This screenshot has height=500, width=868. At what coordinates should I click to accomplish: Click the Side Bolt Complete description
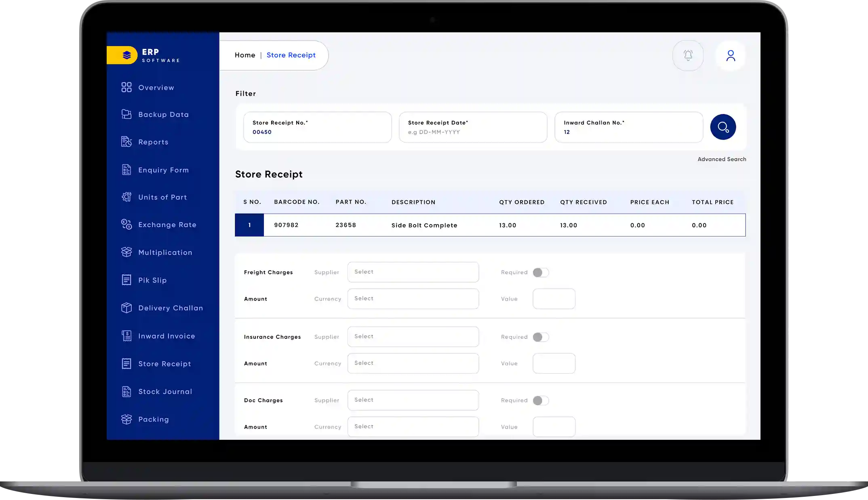pos(424,225)
